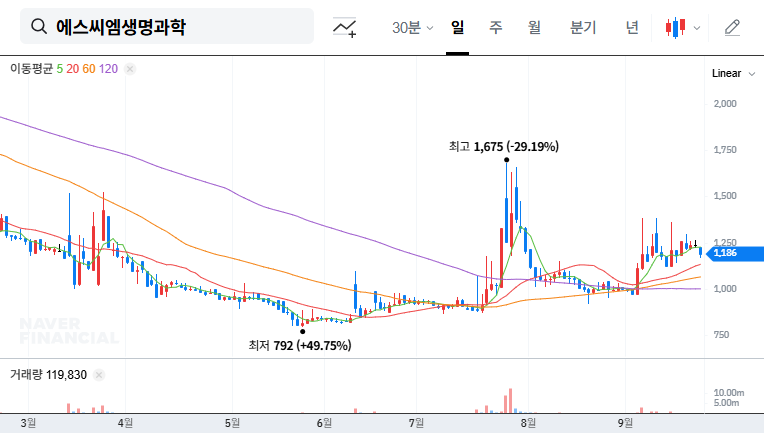Expand the 30분 interval dropdown
The image size is (764, 433).
(x=412, y=27)
